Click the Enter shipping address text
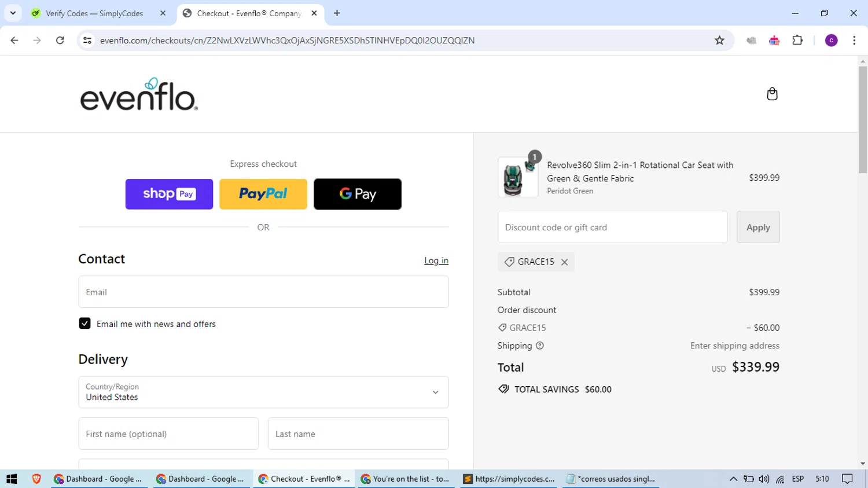The height and width of the screenshot is (488, 868). pyautogui.click(x=735, y=346)
